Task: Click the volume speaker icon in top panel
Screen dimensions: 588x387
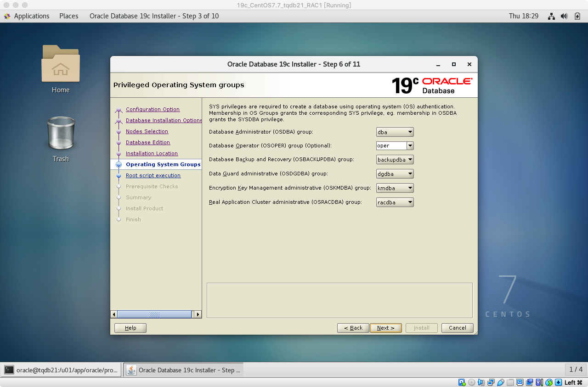Action: click(x=564, y=16)
